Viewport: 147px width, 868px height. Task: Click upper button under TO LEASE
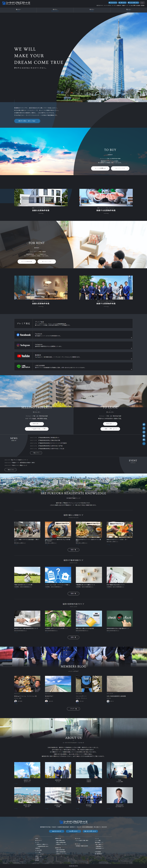pos(110,424)
